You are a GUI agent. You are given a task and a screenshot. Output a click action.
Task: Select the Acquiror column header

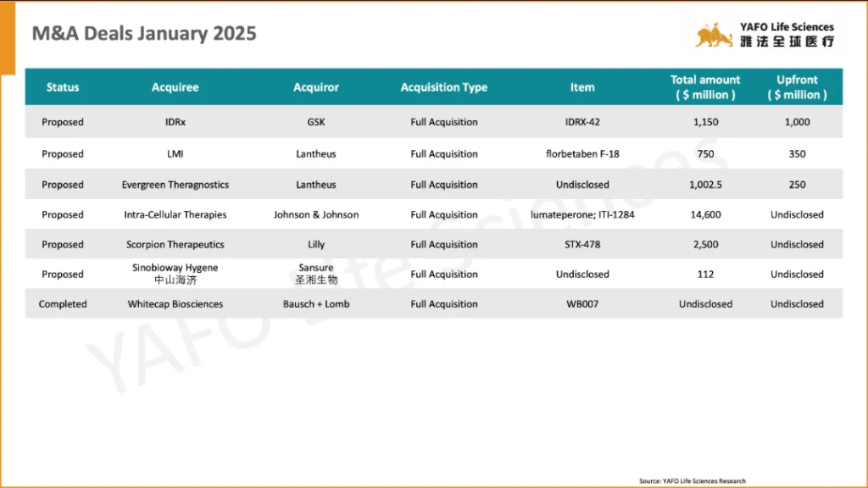[x=316, y=87]
